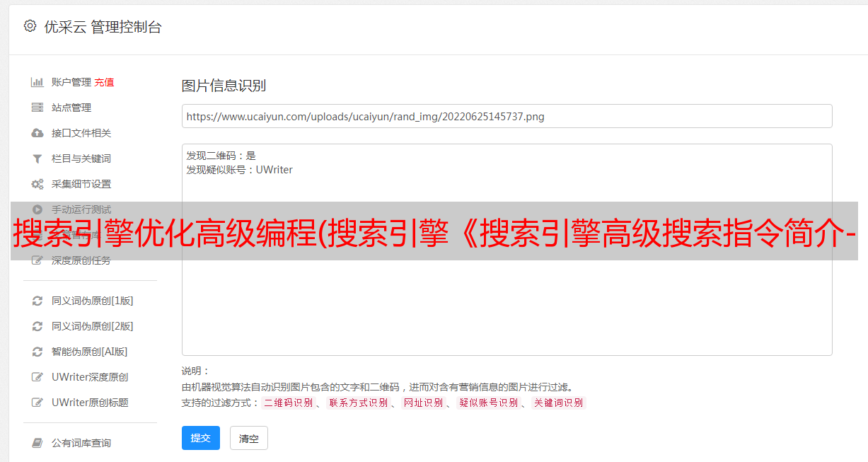Image resolution: width=868 pixels, height=462 pixels.
Task: Click the 清空 button
Action: click(249, 438)
